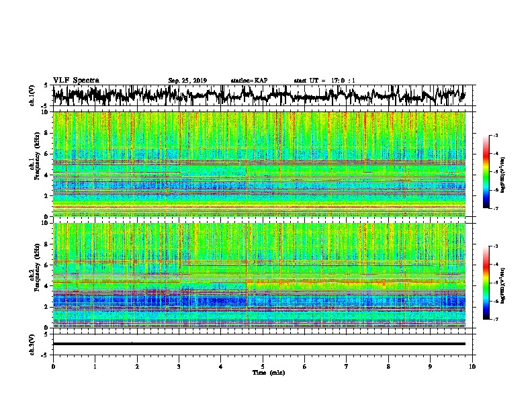The height and width of the screenshot is (411, 532).
Task: Click the "2" kHz tick on ch.2 frequency axis
Action: click(47, 307)
